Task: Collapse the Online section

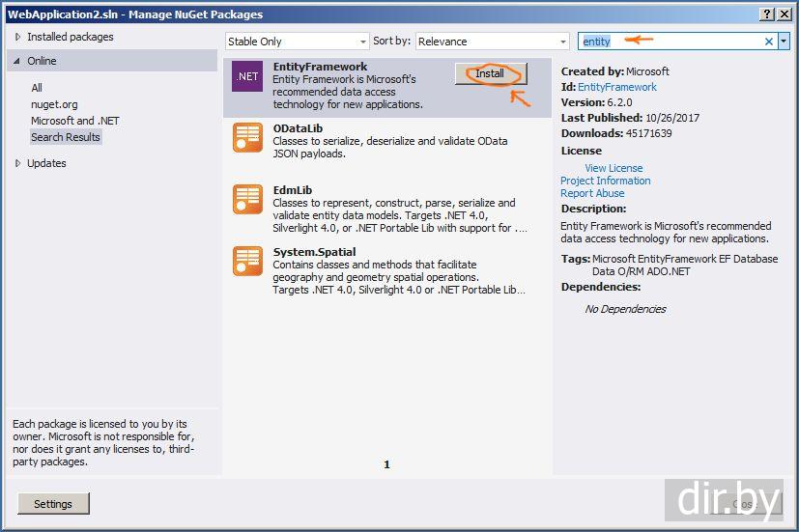Action: (x=16, y=61)
